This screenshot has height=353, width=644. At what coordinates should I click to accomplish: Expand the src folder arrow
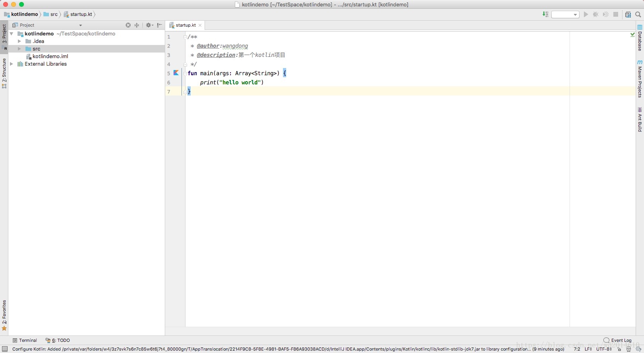(x=19, y=49)
